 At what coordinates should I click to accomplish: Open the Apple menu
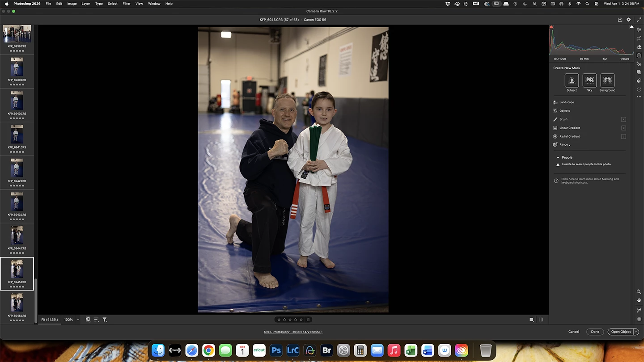click(x=6, y=4)
